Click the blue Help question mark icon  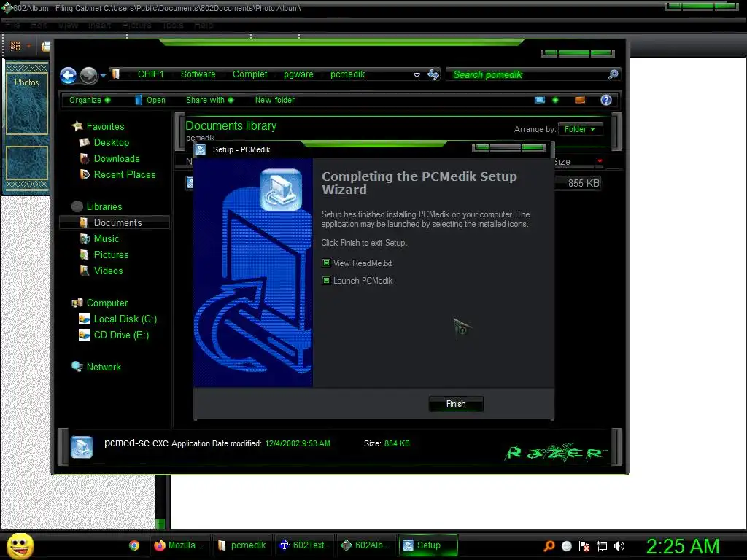click(606, 100)
